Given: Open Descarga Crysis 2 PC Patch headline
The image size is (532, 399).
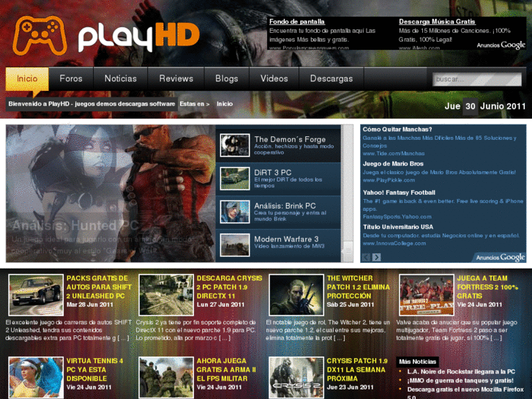Looking at the screenshot, I should click(x=229, y=287).
